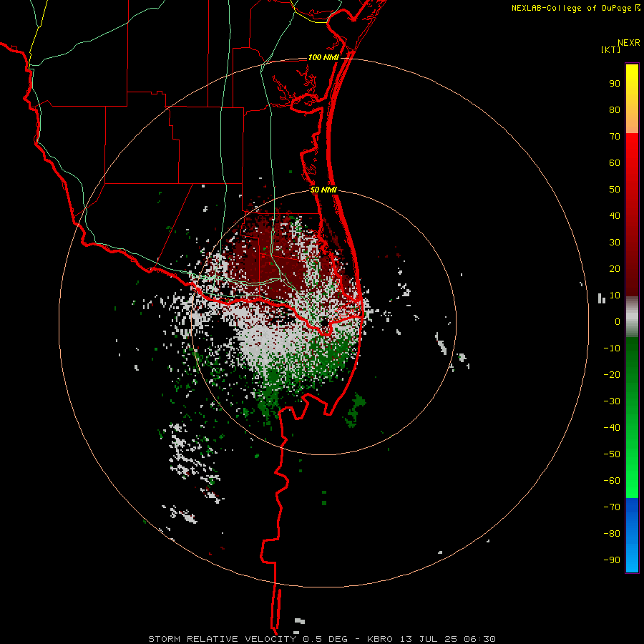Click the 20 value on the velocity scale
The height and width of the screenshot is (644, 644).
(615, 269)
